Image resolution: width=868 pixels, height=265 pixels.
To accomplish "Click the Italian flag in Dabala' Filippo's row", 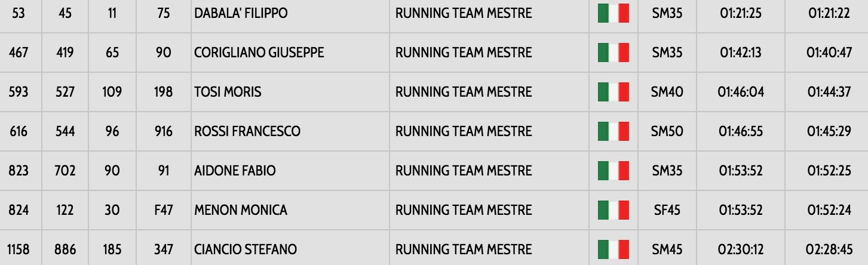I will point(614,13).
